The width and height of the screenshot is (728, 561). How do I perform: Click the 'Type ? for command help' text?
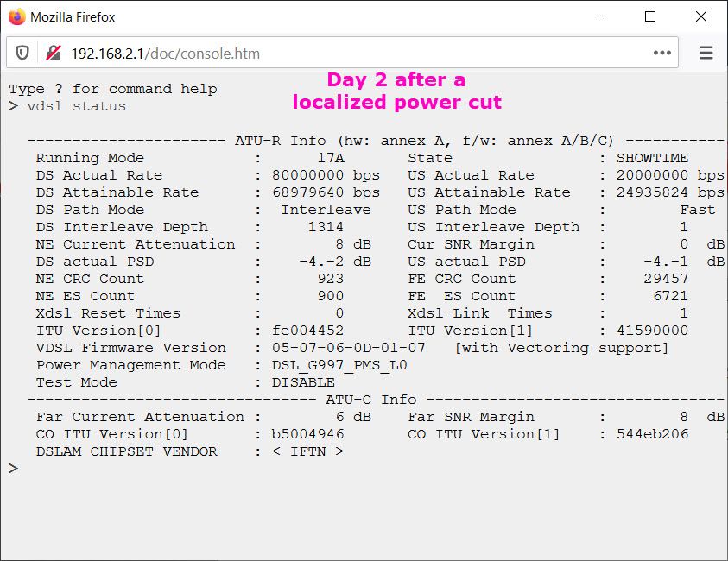tap(112, 89)
